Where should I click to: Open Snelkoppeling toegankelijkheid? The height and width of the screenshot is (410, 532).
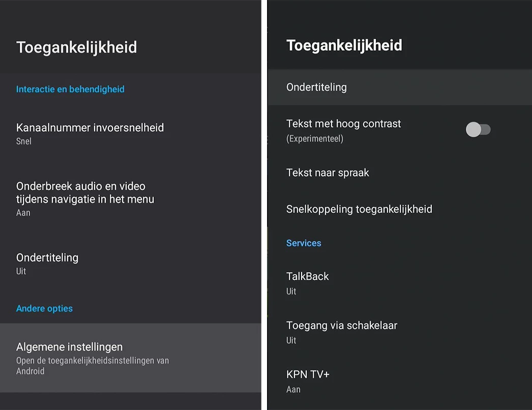pyautogui.click(x=359, y=209)
